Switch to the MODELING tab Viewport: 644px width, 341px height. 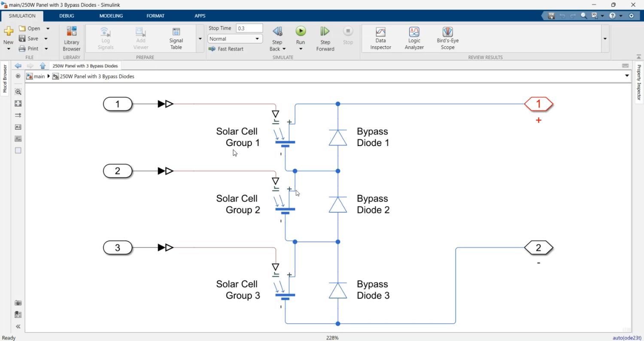[x=111, y=16]
